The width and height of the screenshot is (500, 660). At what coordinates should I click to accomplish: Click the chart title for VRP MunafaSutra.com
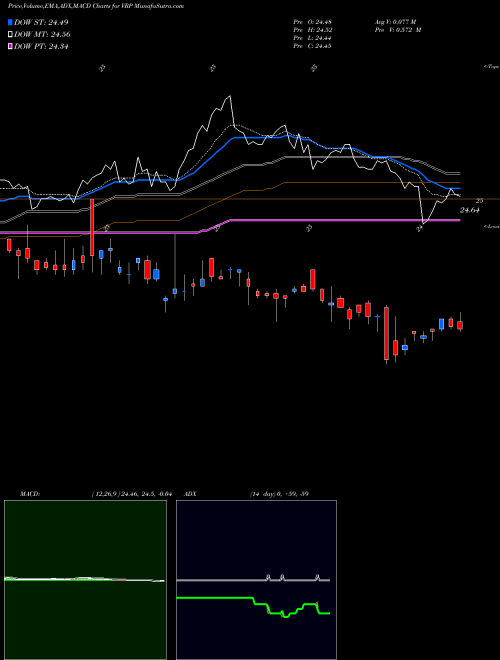point(96,6)
